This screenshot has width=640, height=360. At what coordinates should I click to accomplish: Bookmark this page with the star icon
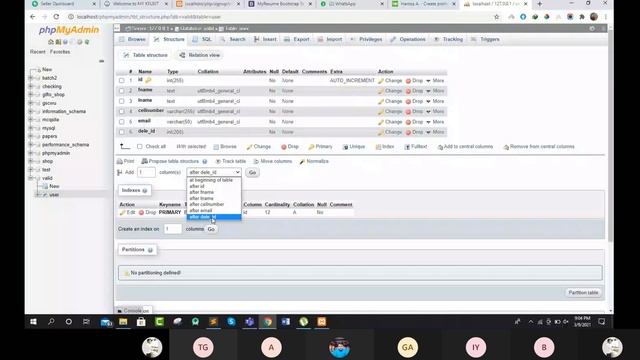496,17
